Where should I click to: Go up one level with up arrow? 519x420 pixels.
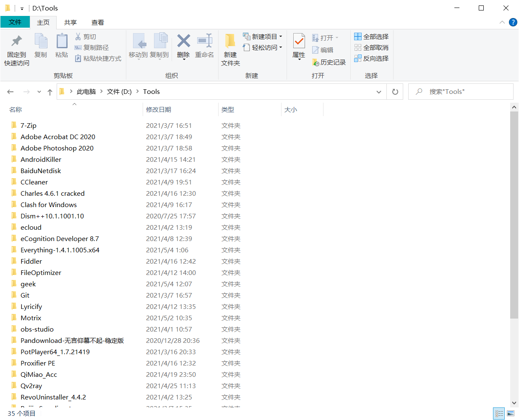[x=50, y=92]
